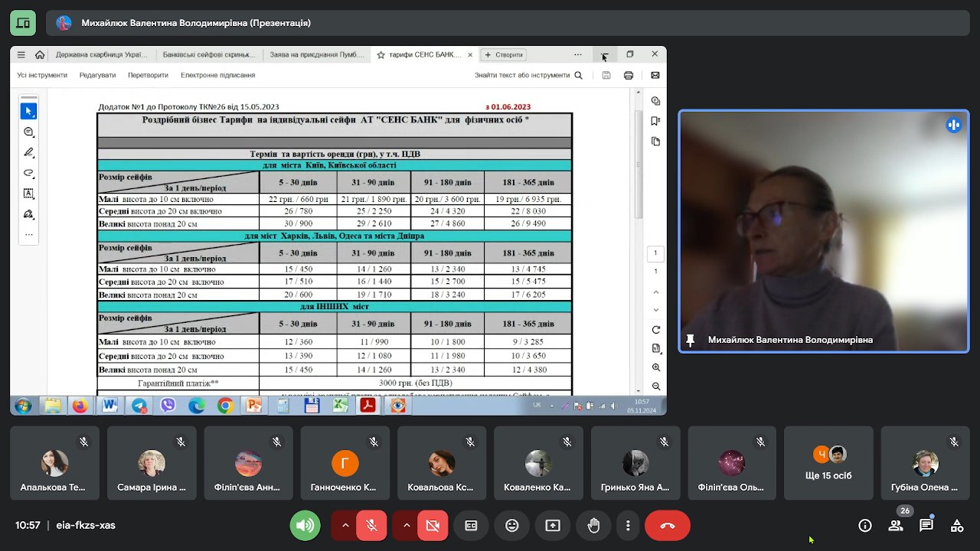Open Acrobat comments panel on right
The width and height of the screenshot is (980, 551).
(x=656, y=101)
